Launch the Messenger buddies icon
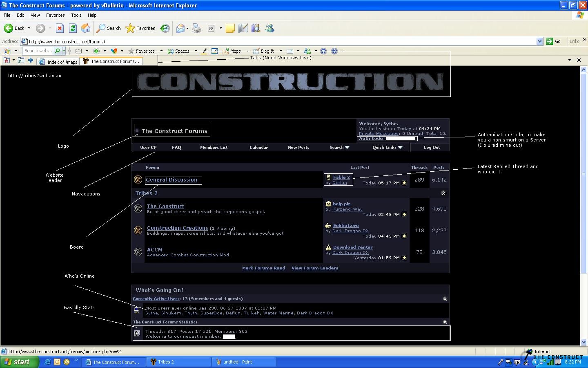588x368 pixels. 269,28
